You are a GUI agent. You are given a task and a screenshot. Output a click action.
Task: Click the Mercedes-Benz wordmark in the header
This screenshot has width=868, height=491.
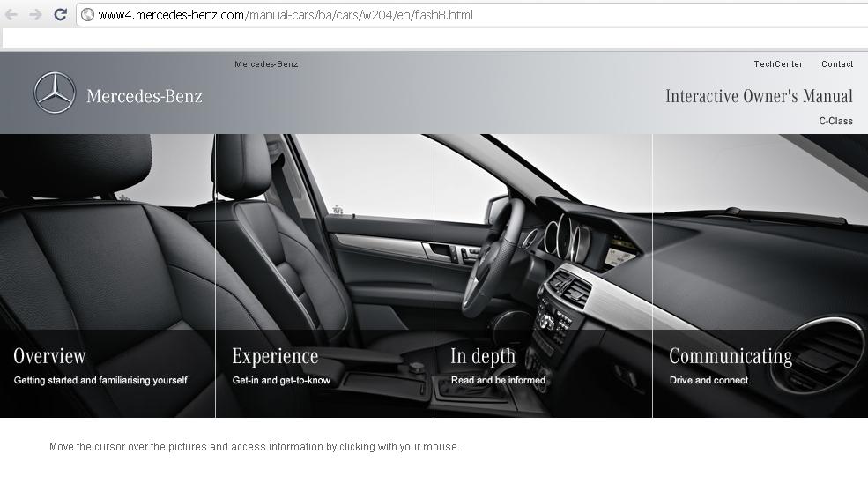tap(145, 96)
